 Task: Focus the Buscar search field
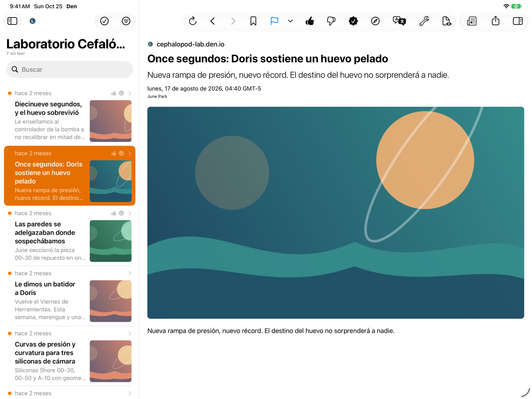tap(70, 70)
